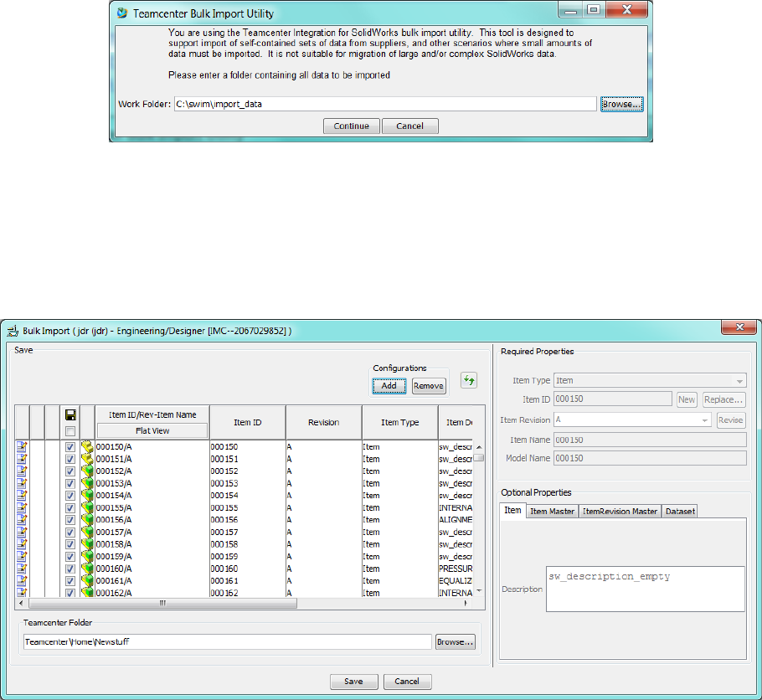Click the Bulk Import window title icon
This screenshot has width=762, height=700.
pyautogui.click(x=13, y=331)
